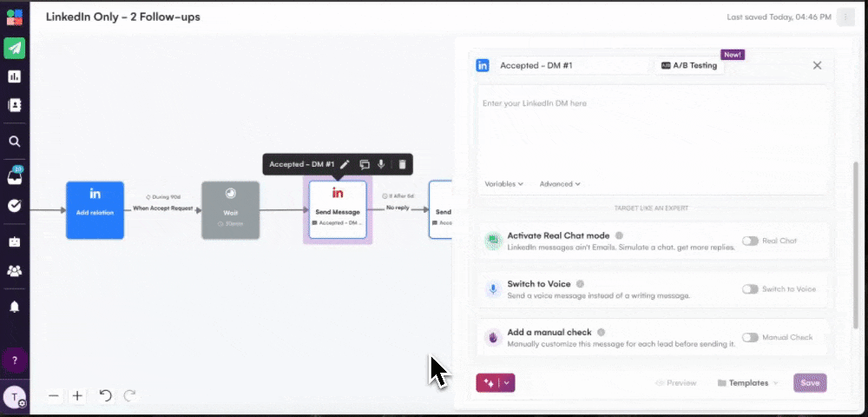Open the campaigns paper plane icon
Image resolution: width=868 pixels, height=417 pixels.
(14, 48)
